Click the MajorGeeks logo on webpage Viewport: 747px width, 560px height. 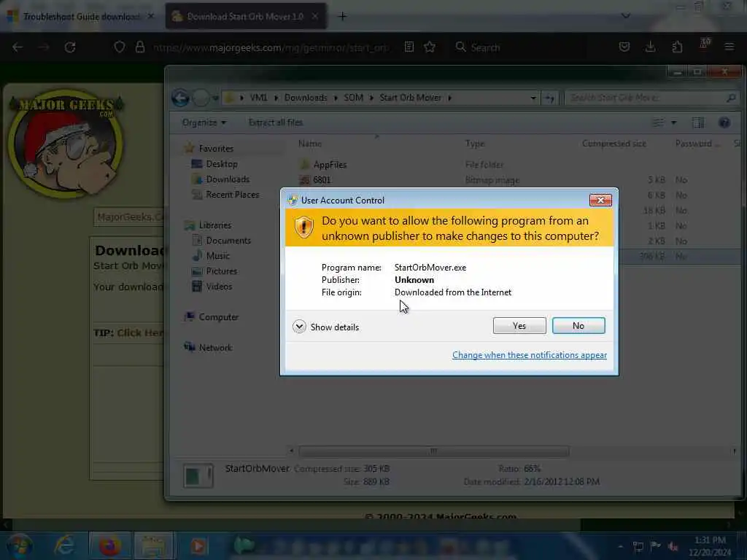(66, 144)
